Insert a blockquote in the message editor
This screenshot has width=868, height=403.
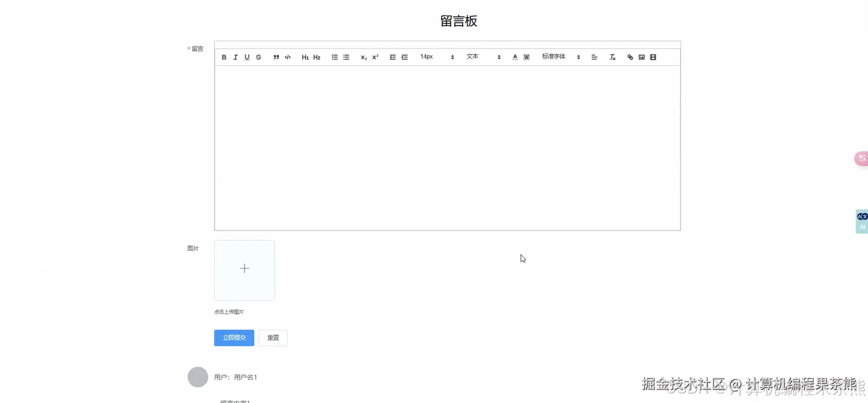click(276, 56)
